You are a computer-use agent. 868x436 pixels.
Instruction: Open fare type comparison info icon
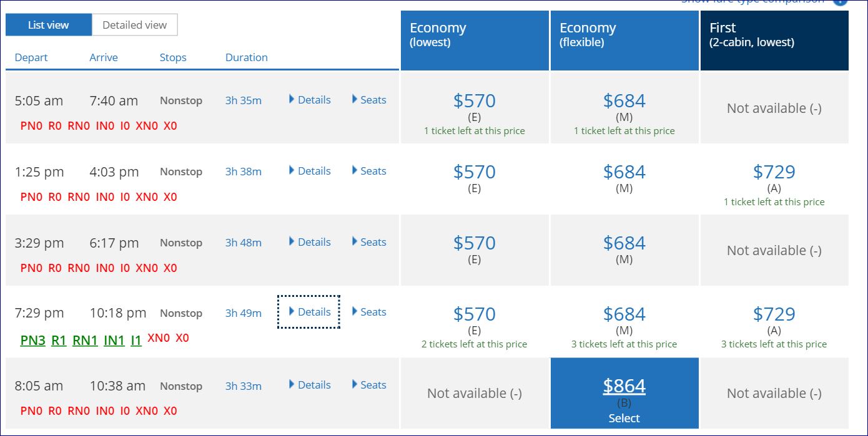841,2
